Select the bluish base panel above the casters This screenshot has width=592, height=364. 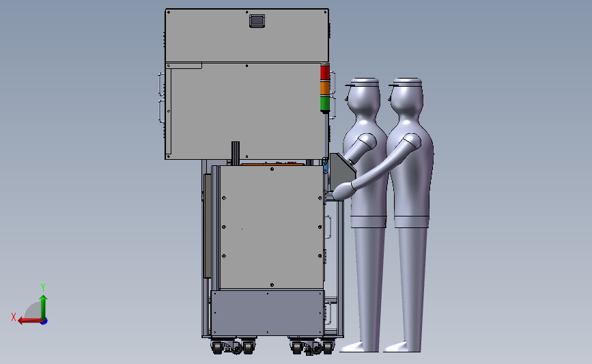coord(267,313)
